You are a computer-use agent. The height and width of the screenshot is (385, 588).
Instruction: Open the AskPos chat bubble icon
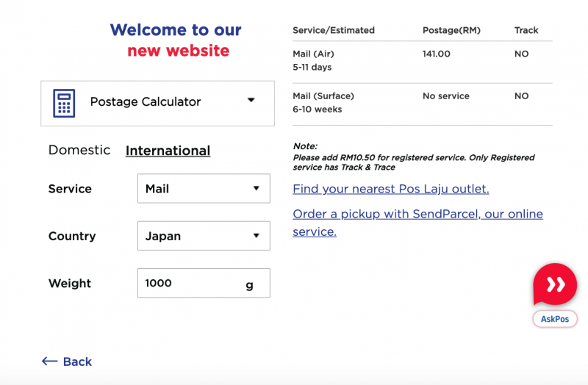[x=555, y=284]
